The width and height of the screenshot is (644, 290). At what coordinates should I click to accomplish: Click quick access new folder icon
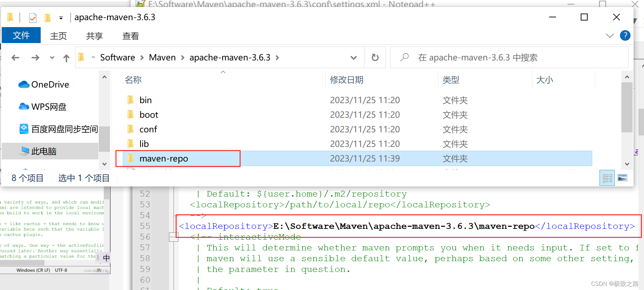(48, 17)
